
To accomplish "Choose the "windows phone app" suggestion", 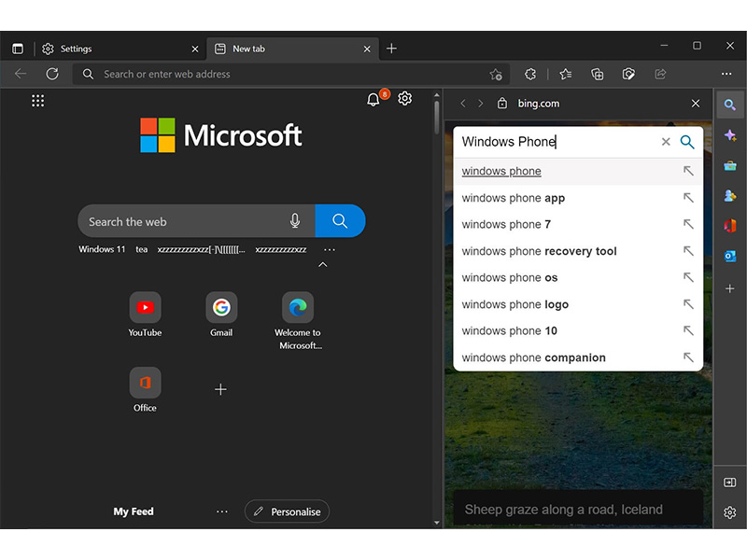I will click(578, 198).
